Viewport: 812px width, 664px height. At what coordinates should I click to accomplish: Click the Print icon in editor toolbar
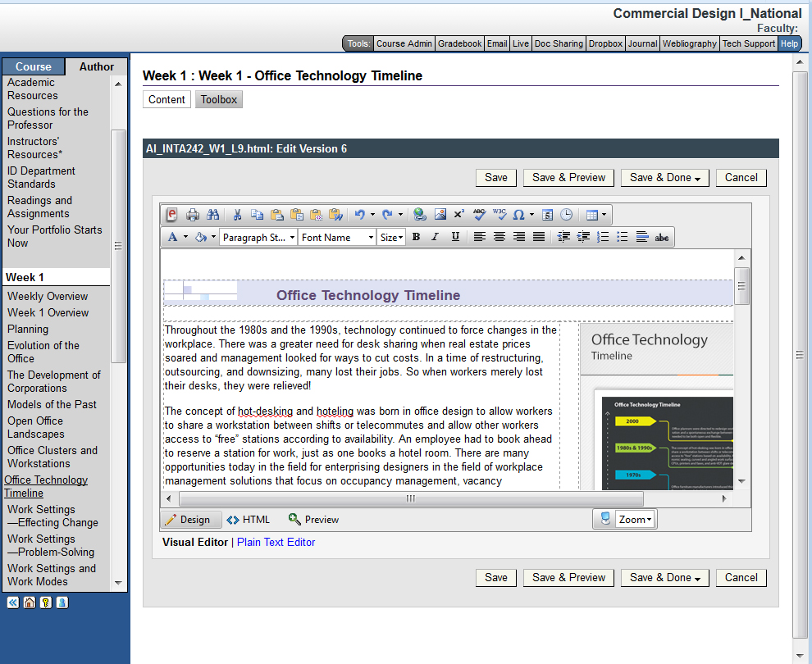point(193,215)
